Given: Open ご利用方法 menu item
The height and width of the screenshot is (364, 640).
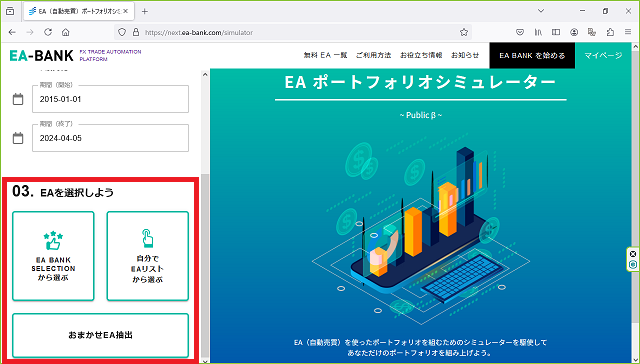Looking at the screenshot, I should pyautogui.click(x=373, y=55).
